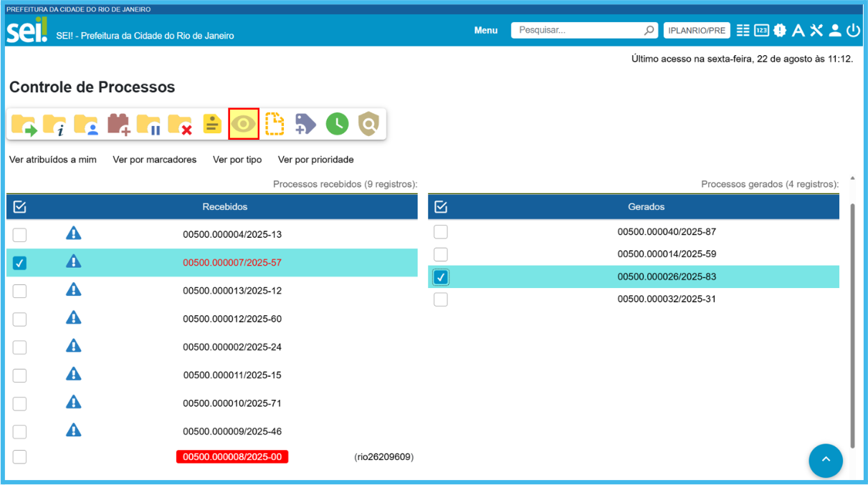
Task: Switch to Ver por marcadores view
Action: point(154,160)
